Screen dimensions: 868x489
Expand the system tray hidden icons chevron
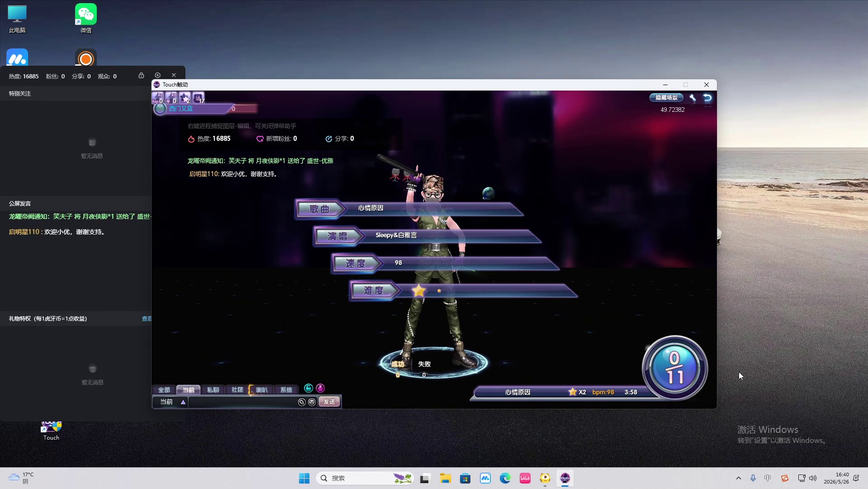[x=738, y=478]
